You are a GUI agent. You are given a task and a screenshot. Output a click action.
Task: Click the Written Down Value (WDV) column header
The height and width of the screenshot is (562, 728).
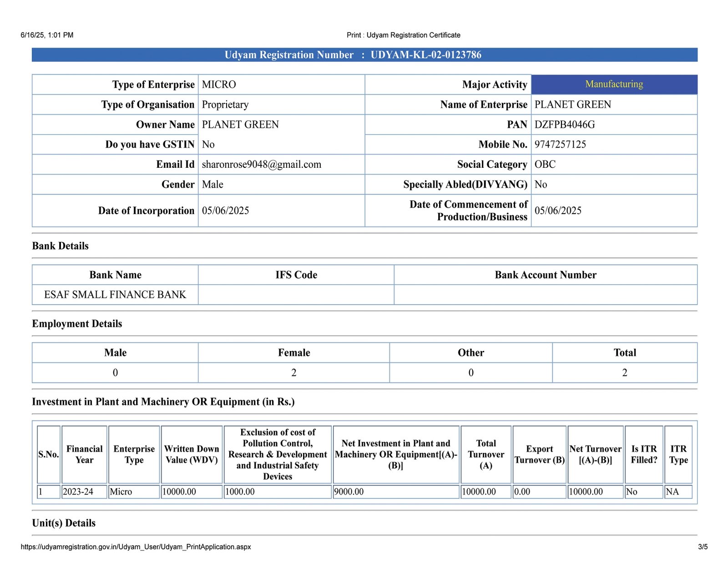click(192, 454)
